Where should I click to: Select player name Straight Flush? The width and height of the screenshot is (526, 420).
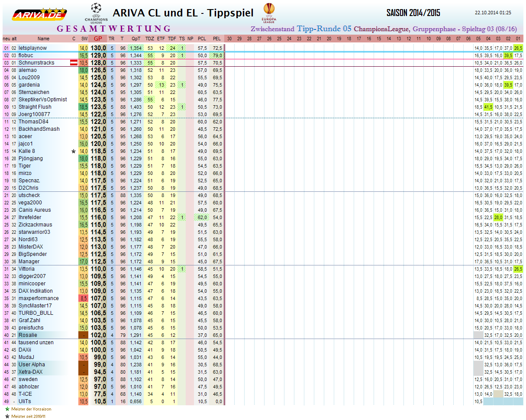35,107
